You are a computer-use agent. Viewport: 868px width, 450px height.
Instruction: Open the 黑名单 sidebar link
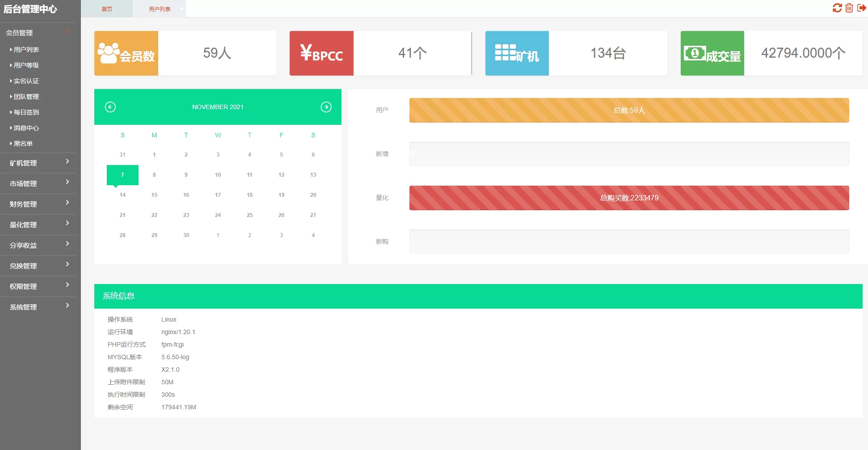[23, 144]
